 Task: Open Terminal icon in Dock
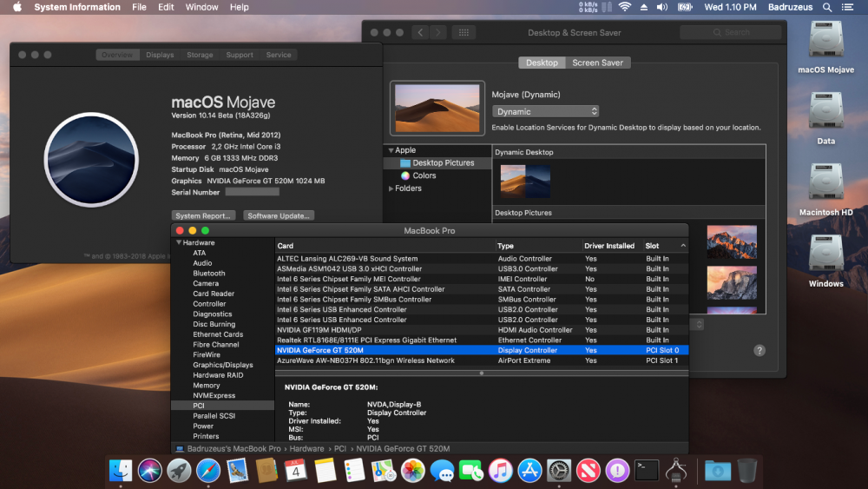tap(647, 471)
